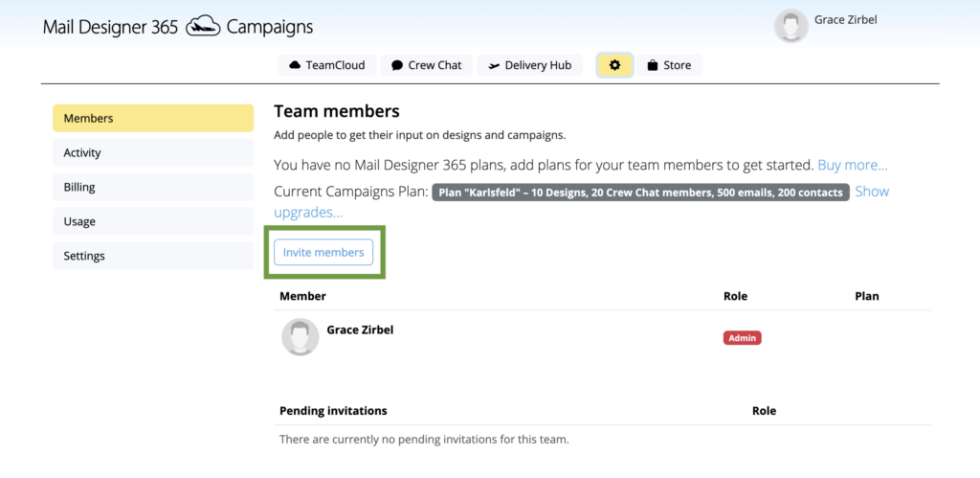Screen dimensions: 980x478
Task: Click Grace Zirbel's avatar in the header
Action: (791, 26)
